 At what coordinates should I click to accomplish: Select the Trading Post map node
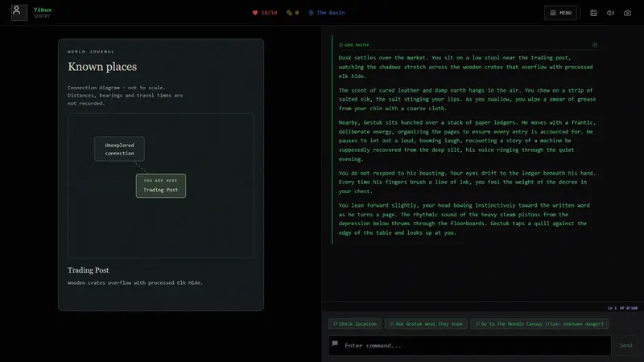(x=160, y=186)
